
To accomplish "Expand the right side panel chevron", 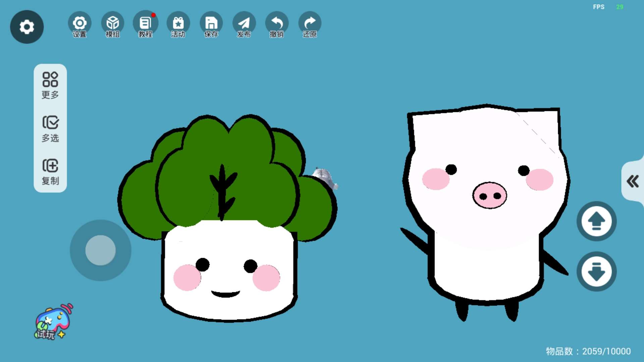I will coord(633,181).
